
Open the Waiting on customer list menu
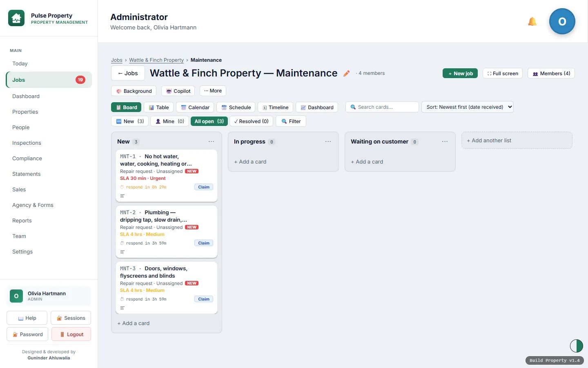coord(445,141)
